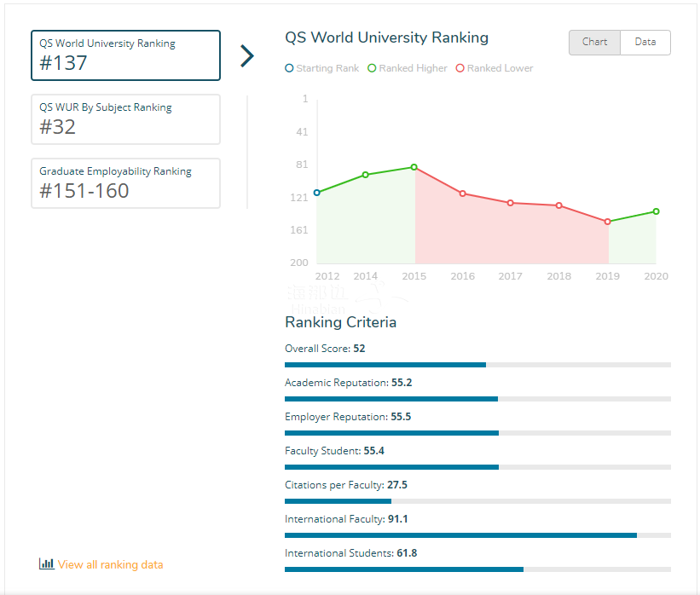Click the 'International Students: 61.8' label

(351, 553)
